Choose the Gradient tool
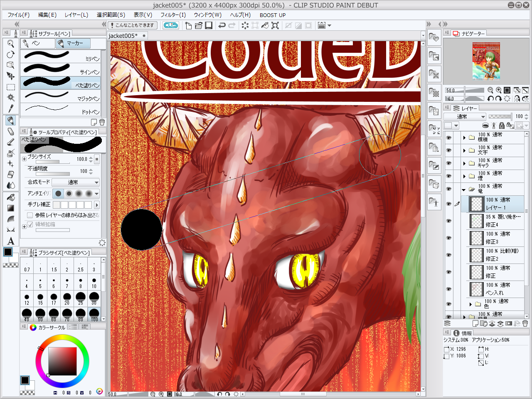The height and width of the screenshot is (399, 532). click(11, 208)
